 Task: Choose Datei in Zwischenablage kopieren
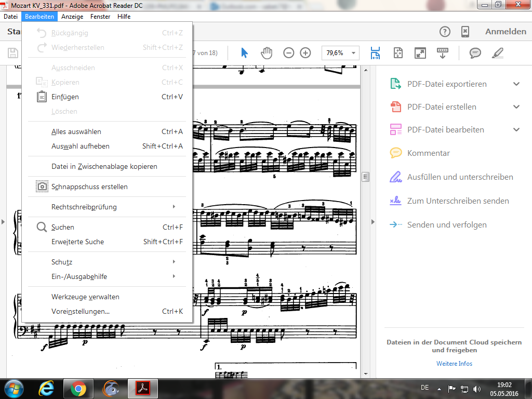tap(107, 167)
